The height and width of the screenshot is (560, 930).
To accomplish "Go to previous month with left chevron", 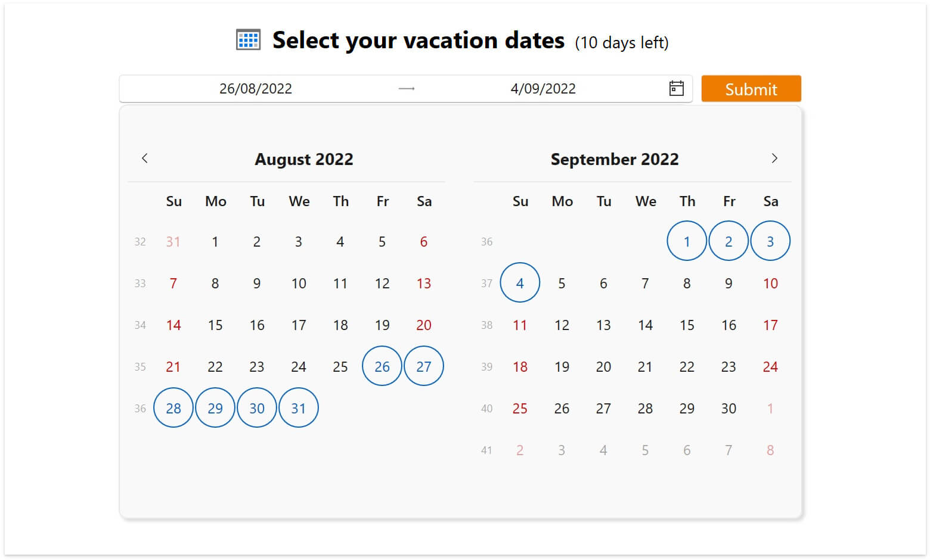I will 144,158.
